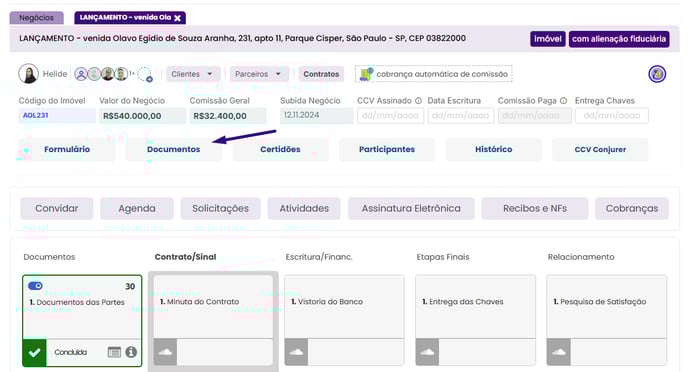Open the Participantes tab

pos(387,150)
